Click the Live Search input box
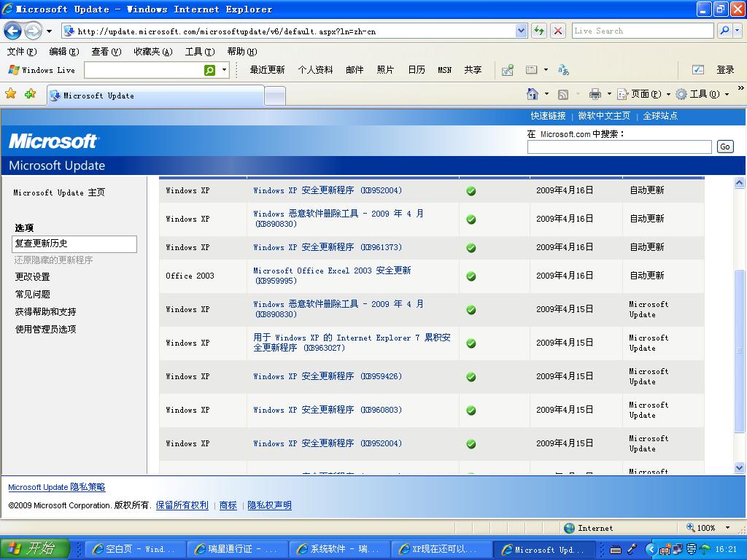This screenshot has height=560, width=747. click(643, 31)
